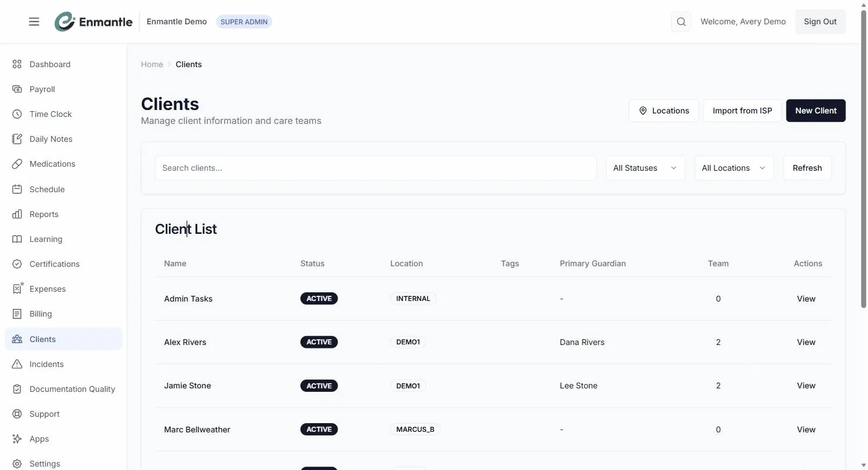The height and width of the screenshot is (470, 868).
Task: Open Time Clock menu item
Action: [x=63, y=114]
